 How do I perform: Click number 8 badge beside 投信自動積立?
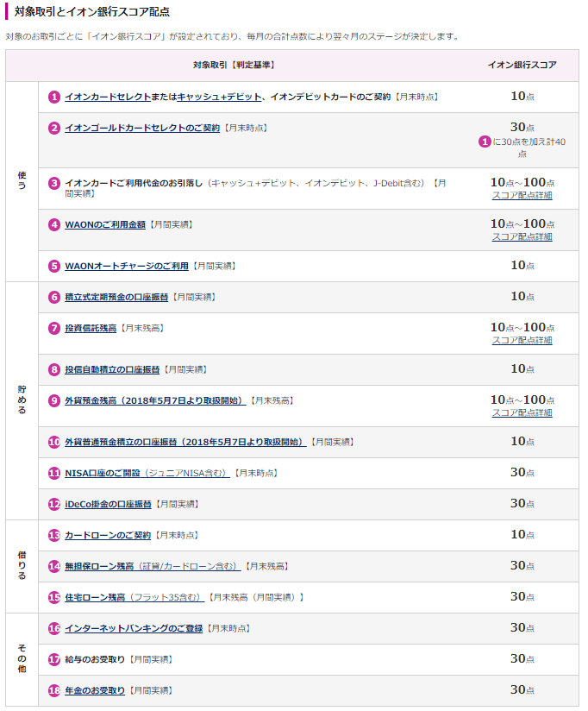pyautogui.click(x=54, y=369)
